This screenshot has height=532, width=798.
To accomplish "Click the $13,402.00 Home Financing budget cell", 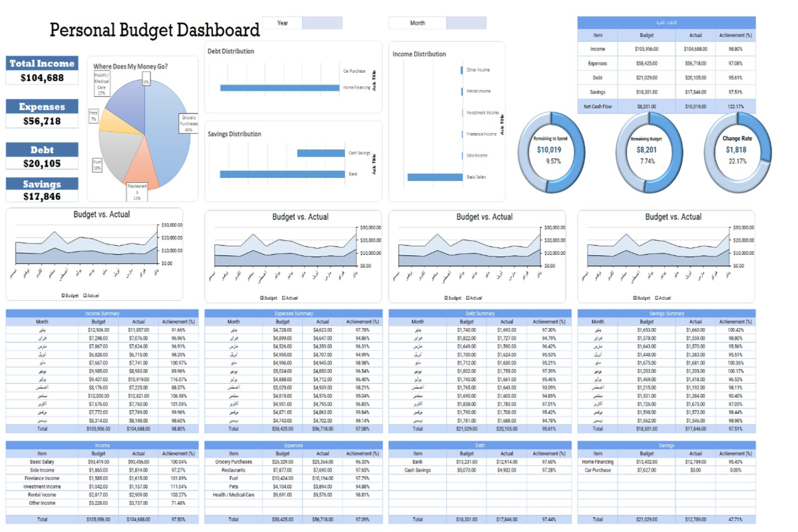I will tap(647, 462).
